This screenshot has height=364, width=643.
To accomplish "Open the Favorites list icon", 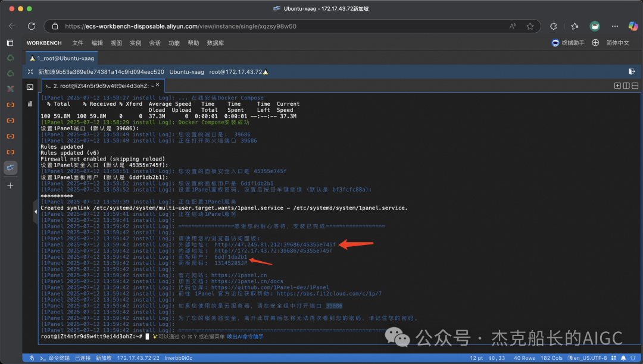I will click(575, 26).
